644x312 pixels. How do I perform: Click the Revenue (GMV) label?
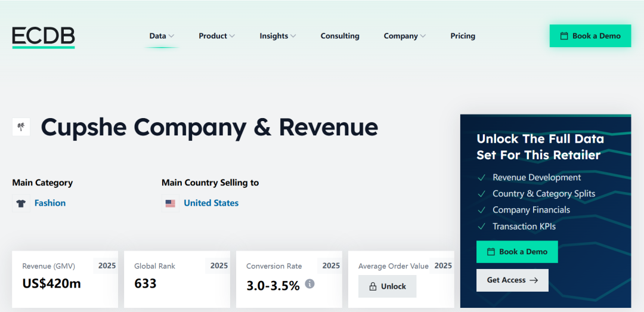(x=49, y=266)
